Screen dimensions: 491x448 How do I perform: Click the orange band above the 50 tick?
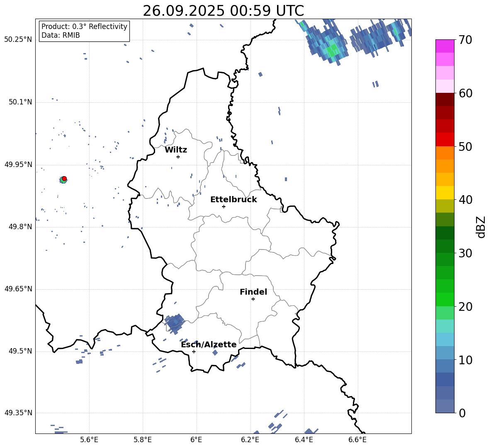click(445, 153)
